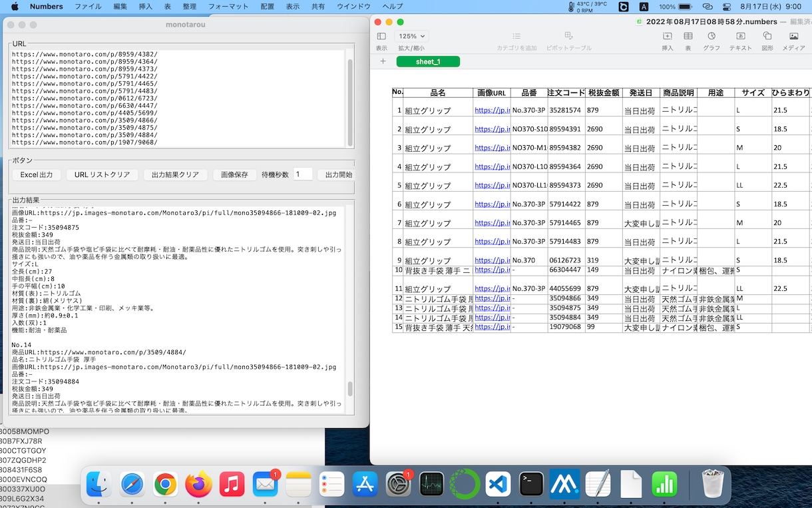Screen dimensions: 812x508
Task: Open the ファイル menu
Action: click(x=88, y=7)
